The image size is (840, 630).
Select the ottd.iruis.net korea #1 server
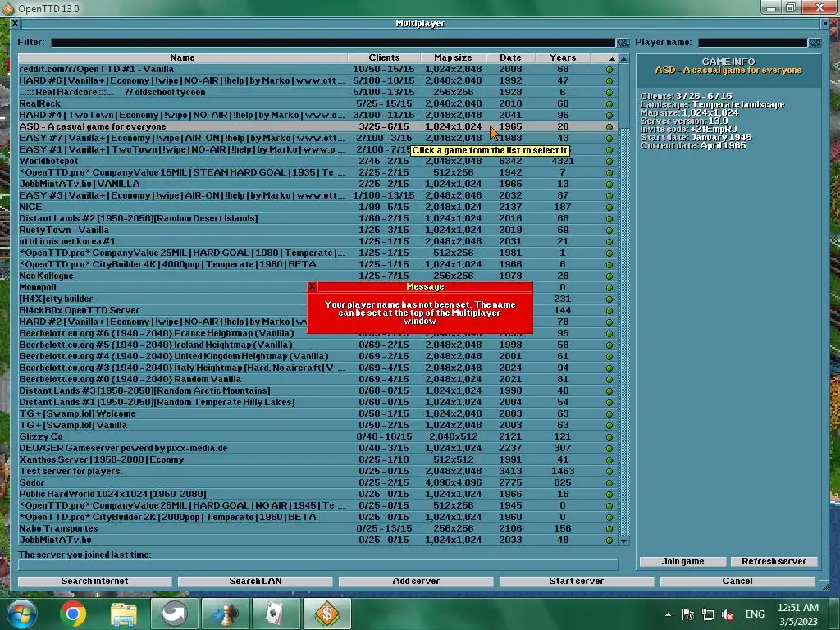(317, 242)
